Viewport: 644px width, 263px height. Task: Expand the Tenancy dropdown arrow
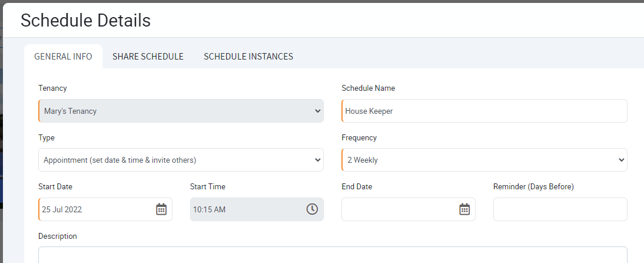(x=317, y=111)
